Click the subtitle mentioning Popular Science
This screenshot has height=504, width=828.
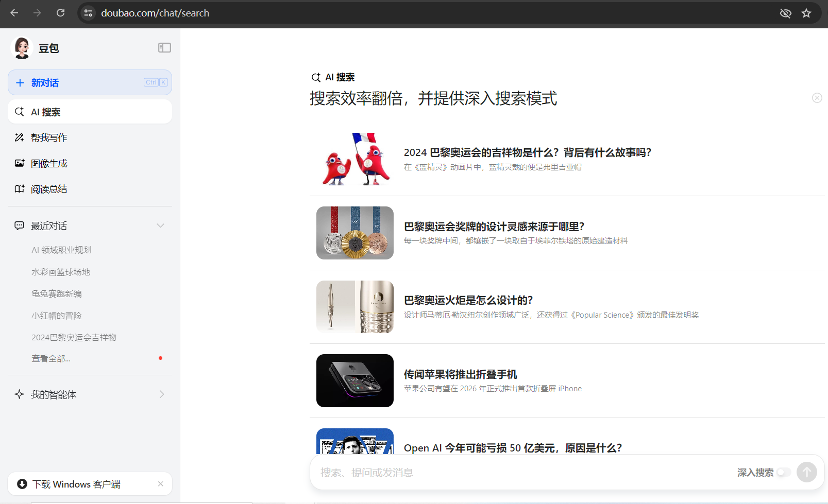click(x=551, y=315)
